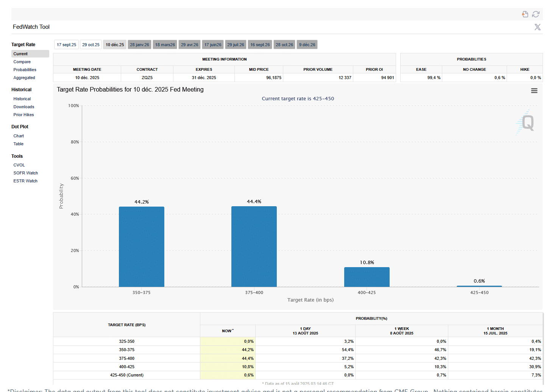Open Compare under Target Rate

coord(22,62)
